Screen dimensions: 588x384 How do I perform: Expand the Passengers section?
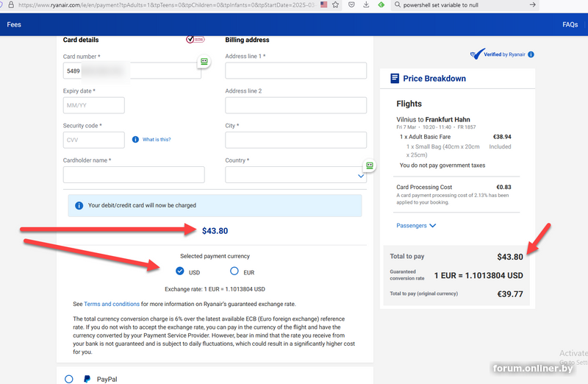[416, 226]
